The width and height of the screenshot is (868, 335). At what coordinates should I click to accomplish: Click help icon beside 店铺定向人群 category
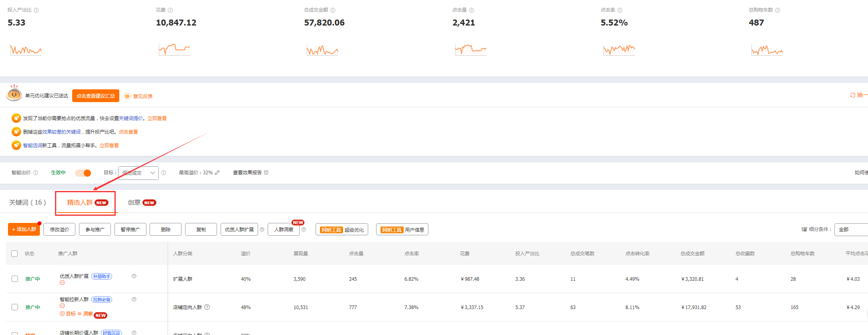[x=207, y=307]
